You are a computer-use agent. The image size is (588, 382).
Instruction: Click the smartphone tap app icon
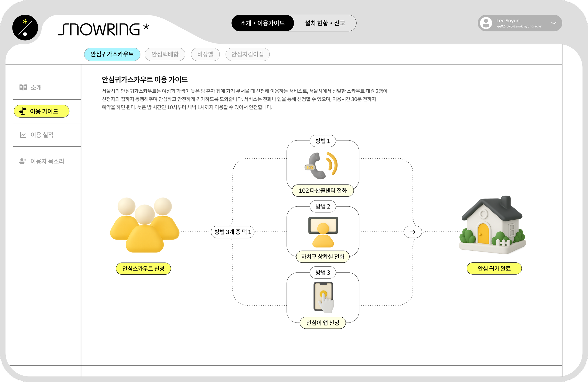tap(323, 297)
